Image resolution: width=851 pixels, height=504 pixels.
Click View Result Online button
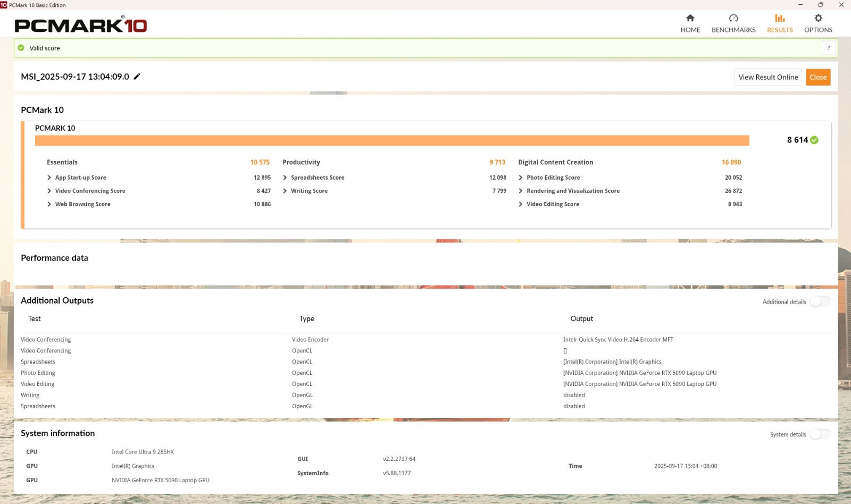[x=768, y=77]
